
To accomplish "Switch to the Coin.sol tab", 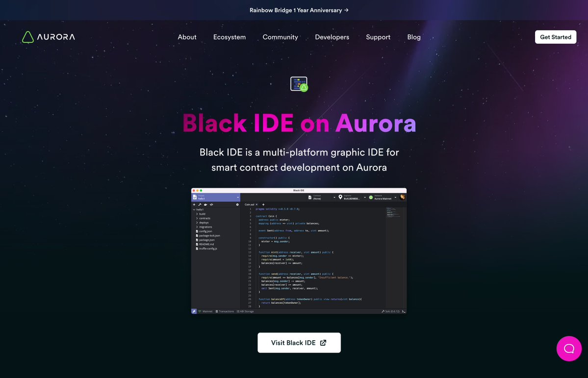I will pyautogui.click(x=249, y=204).
